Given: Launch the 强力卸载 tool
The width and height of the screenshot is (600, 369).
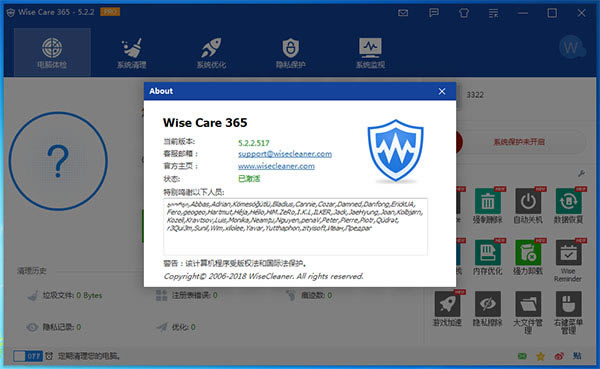Looking at the screenshot, I should (x=528, y=257).
